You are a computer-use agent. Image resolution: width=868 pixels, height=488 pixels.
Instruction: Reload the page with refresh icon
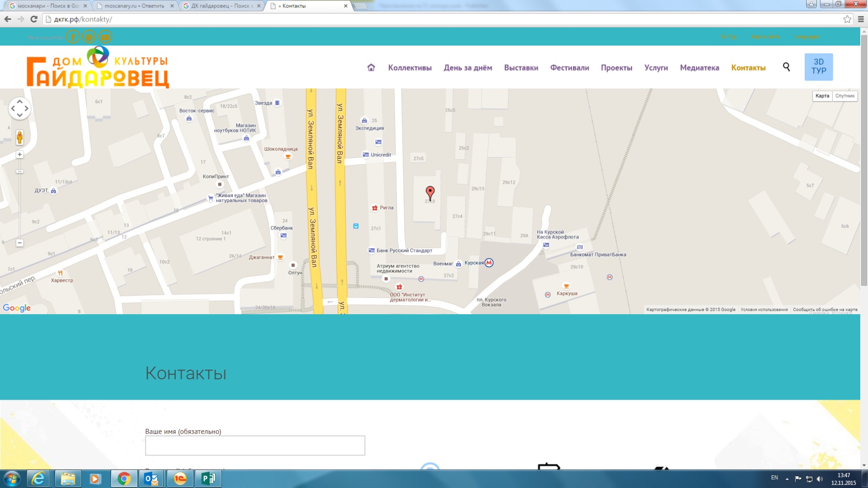34,19
